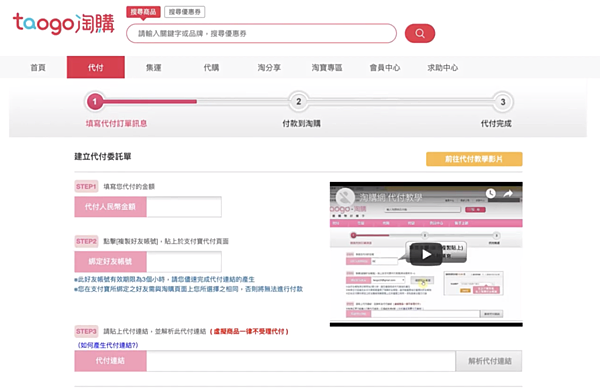Open the 首頁 menu item
This screenshot has width=600, height=392.
(38, 67)
